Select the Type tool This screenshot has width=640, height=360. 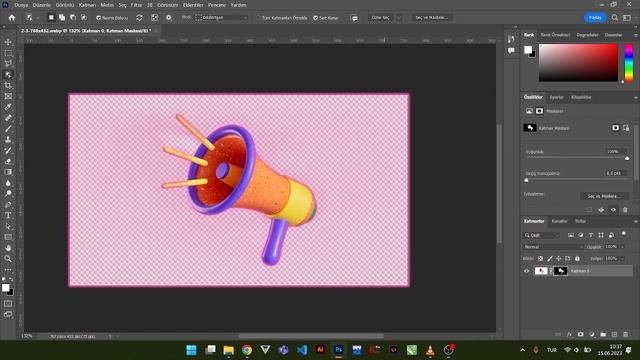click(x=8, y=215)
